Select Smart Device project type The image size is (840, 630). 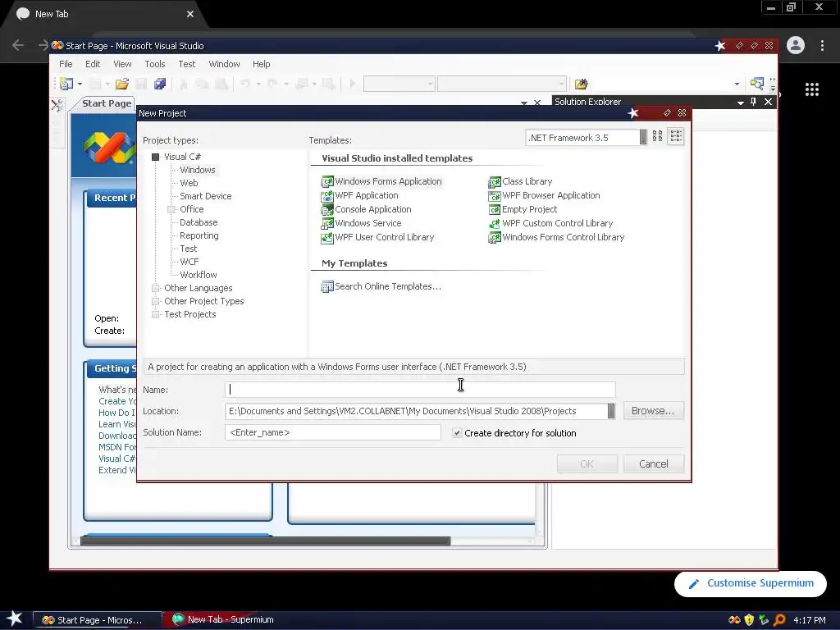206,196
